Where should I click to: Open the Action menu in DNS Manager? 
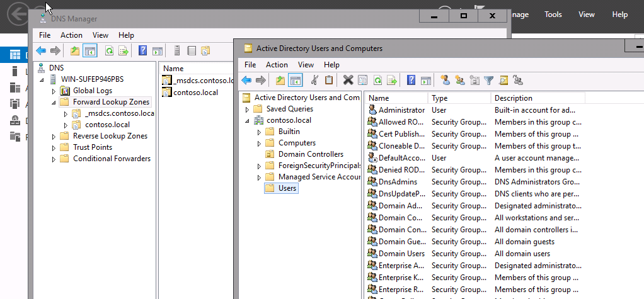(71, 35)
